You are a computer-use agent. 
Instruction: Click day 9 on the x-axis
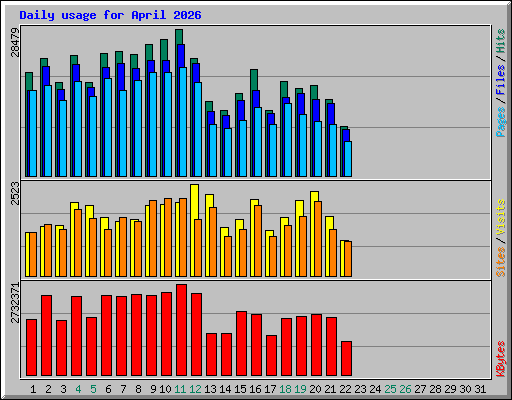tap(153, 389)
